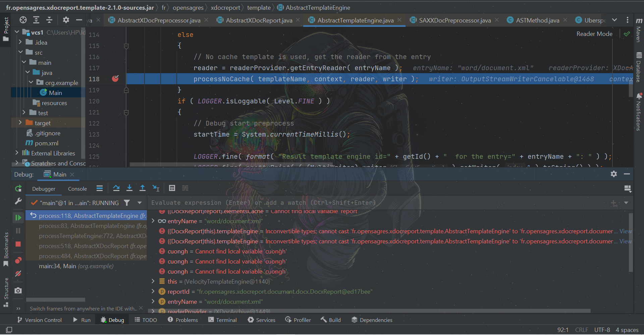
Task: Collapse the src folder
Action: pyautogui.click(x=20, y=52)
